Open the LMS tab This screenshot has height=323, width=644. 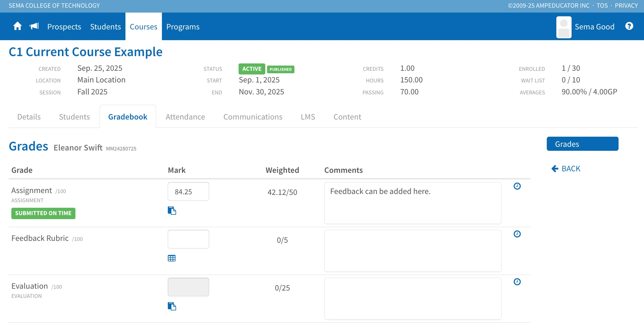click(308, 117)
